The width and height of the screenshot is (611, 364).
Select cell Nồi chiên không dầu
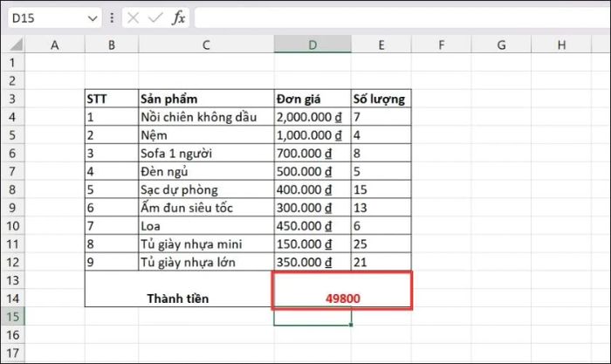click(x=206, y=116)
